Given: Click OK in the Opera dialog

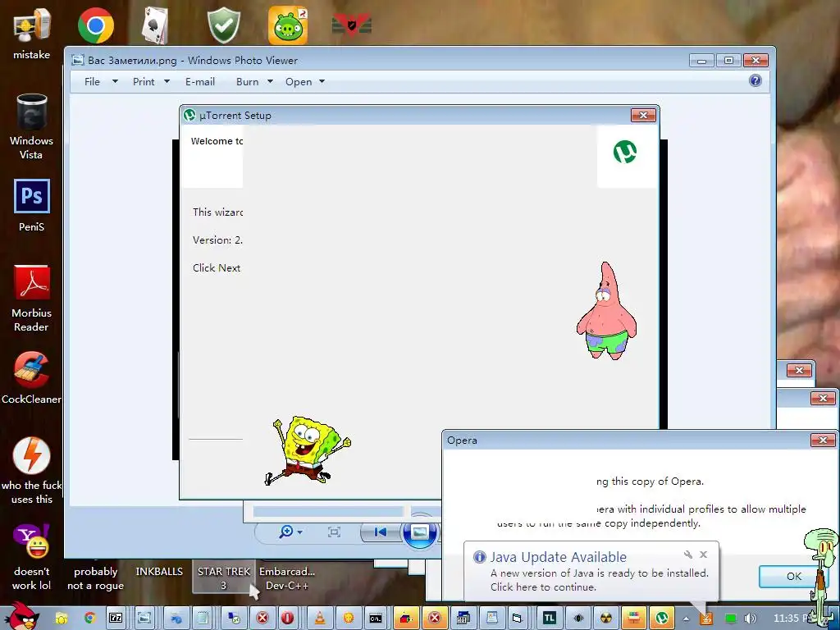Looking at the screenshot, I should coord(794,576).
